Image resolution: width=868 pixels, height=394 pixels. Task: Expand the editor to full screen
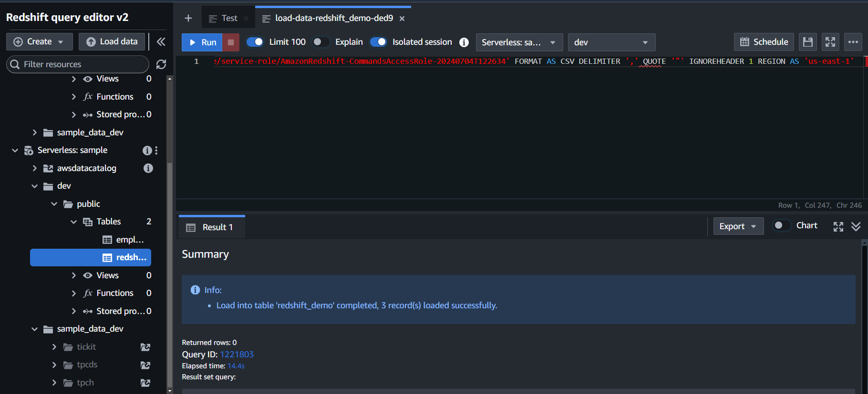click(x=830, y=42)
